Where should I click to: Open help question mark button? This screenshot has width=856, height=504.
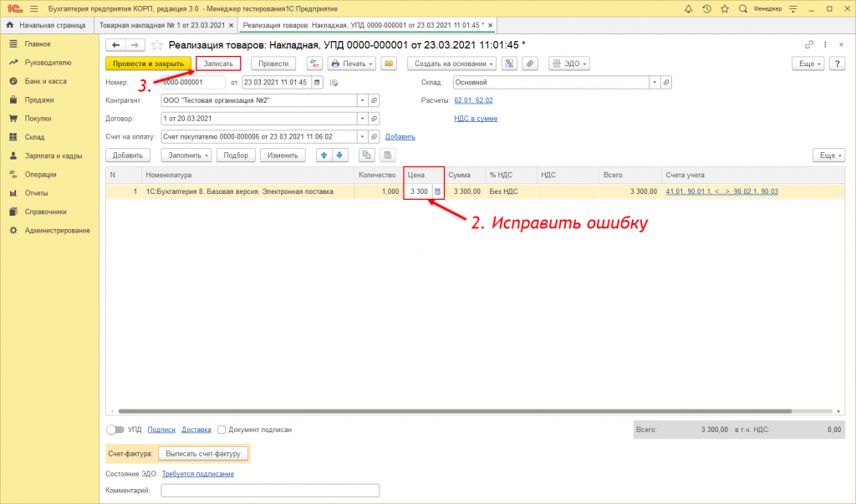837,64
